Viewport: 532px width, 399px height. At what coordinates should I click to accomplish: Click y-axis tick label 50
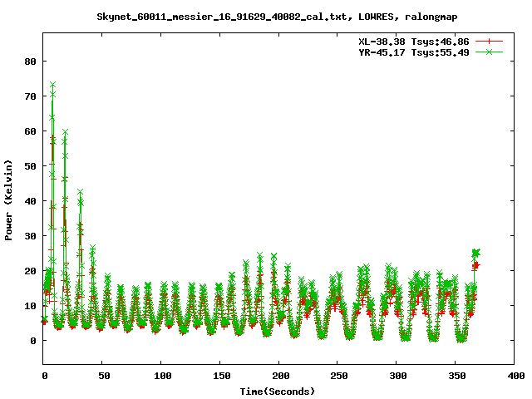point(30,166)
